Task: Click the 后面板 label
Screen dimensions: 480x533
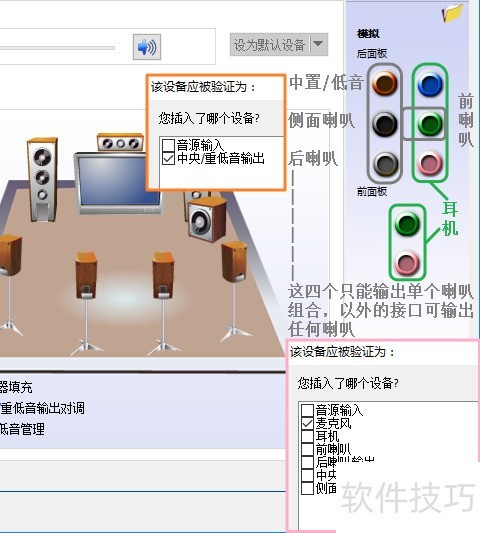Action: [372, 53]
